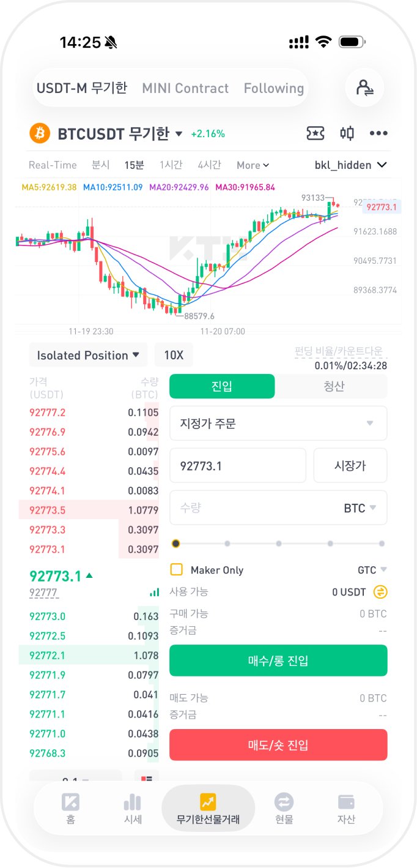
Task: Tap the USDT transfer swap icon
Action: click(380, 592)
